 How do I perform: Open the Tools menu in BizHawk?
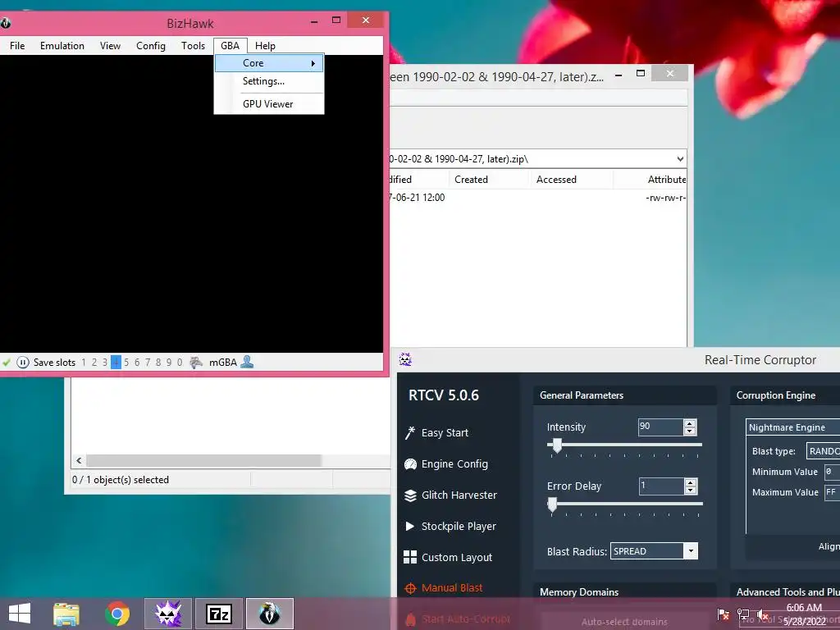[193, 46]
